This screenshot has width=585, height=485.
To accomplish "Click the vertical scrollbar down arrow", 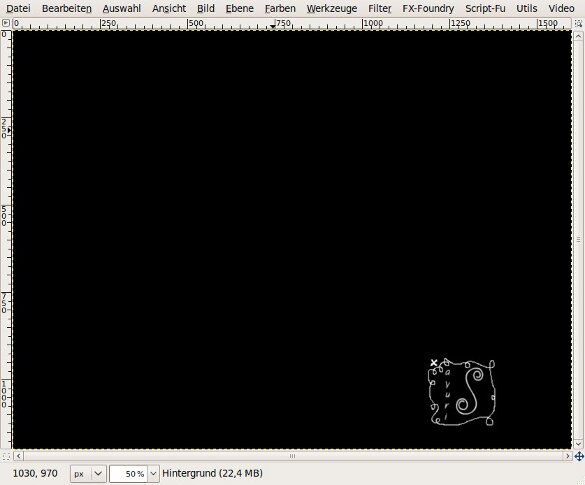I will [578, 444].
